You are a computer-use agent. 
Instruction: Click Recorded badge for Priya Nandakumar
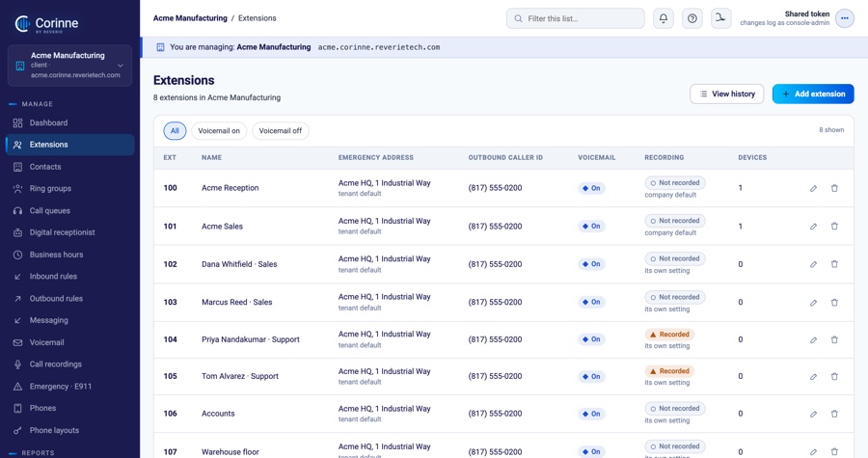pos(669,334)
